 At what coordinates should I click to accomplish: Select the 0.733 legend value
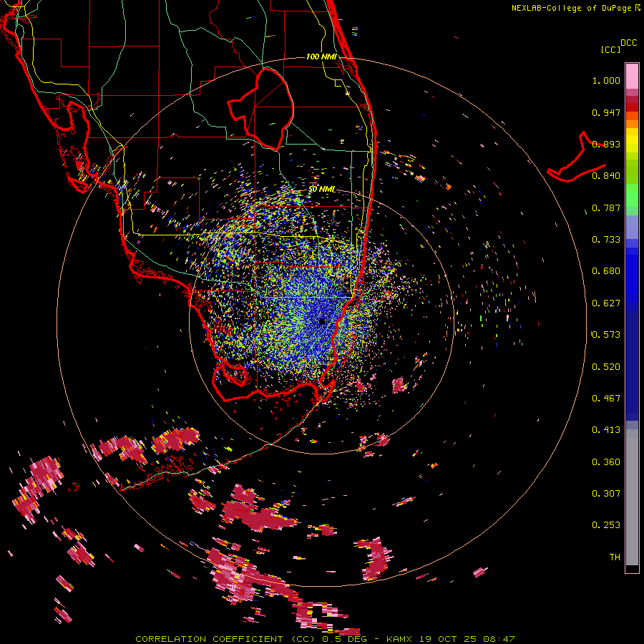(606, 240)
